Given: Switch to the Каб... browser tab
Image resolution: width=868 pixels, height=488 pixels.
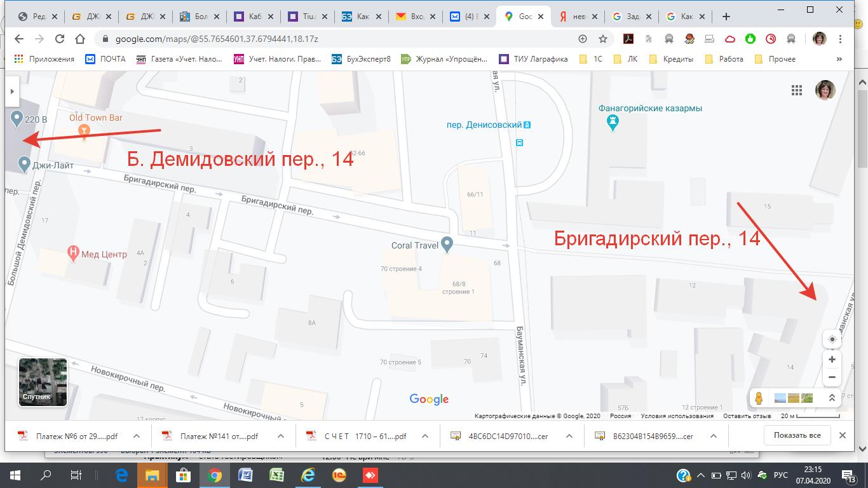Looking at the screenshot, I should 253,17.
